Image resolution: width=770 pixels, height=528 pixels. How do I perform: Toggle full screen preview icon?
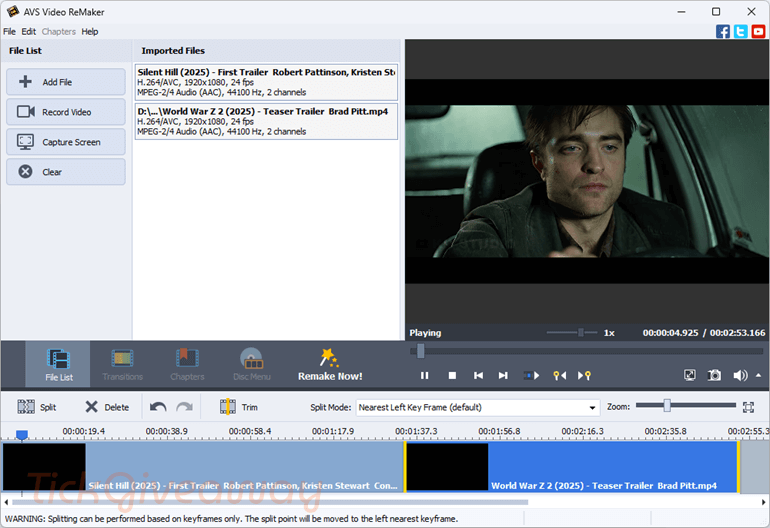click(x=689, y=376)
